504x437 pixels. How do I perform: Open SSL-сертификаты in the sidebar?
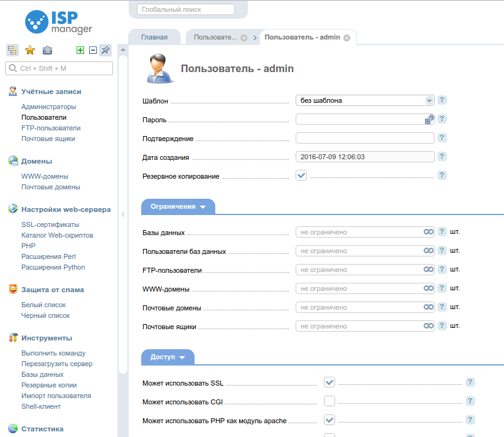point(50,224)
